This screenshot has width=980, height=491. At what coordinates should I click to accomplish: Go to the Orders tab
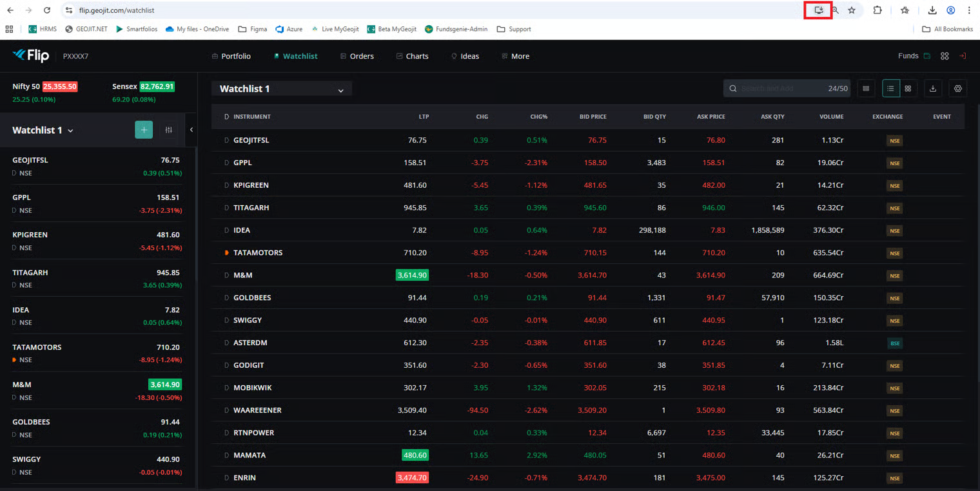pyautogui.click(x=357, y=56)
